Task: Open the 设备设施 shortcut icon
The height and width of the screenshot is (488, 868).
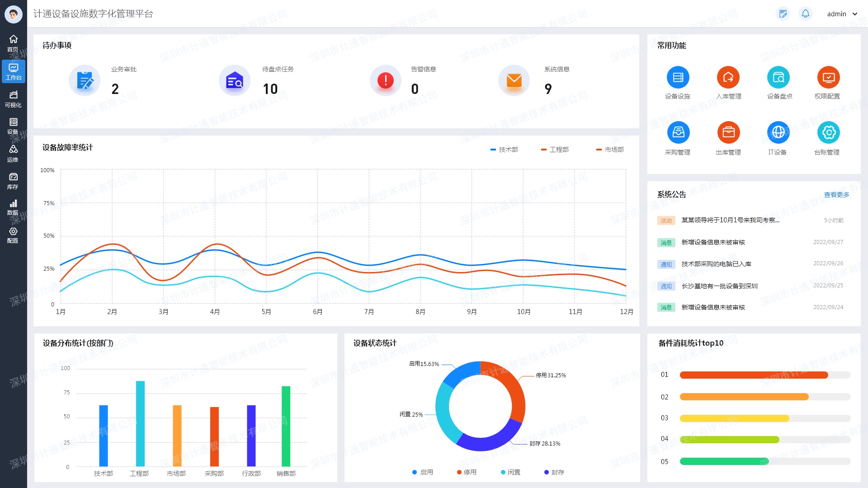Action: pyautogui.click(x=678, y=78)
